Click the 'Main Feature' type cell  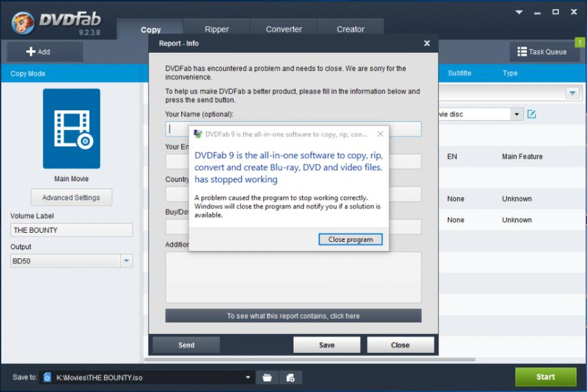(x=522, y=157)
